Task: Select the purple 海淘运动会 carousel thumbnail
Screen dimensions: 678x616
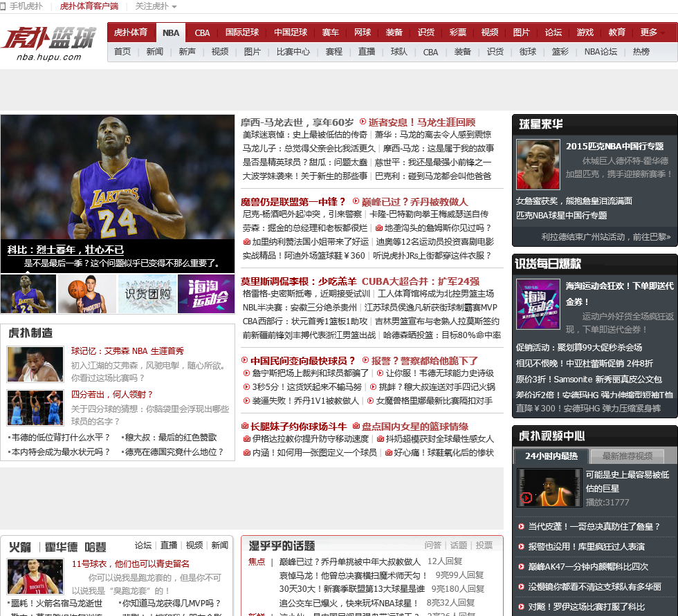Action: coord(206,294)
